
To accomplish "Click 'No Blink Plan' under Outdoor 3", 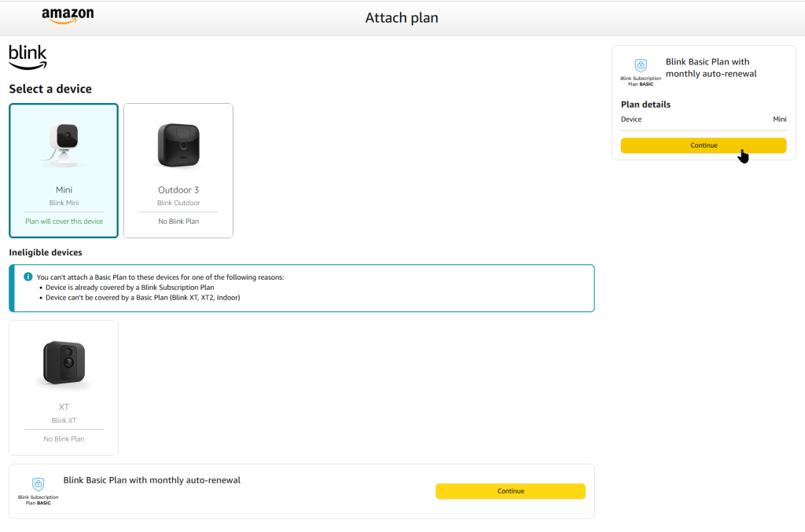I will tap(178, 221).
